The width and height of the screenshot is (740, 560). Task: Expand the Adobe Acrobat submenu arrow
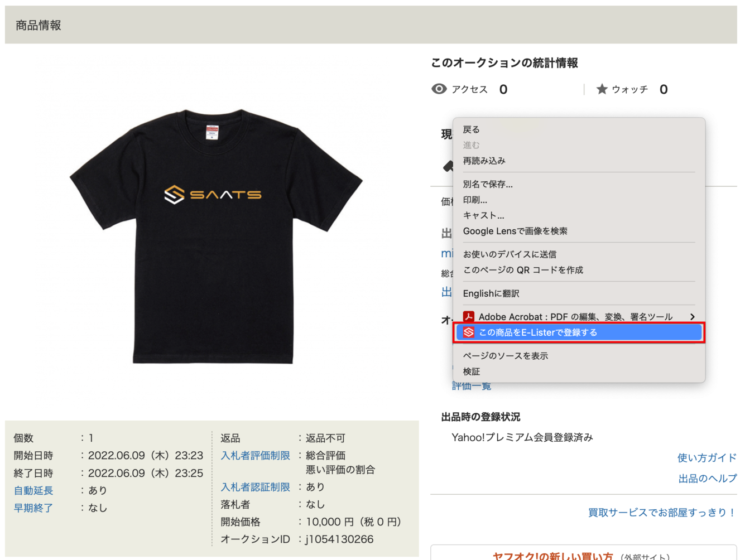pyautogui.click(x=692, y=317)
